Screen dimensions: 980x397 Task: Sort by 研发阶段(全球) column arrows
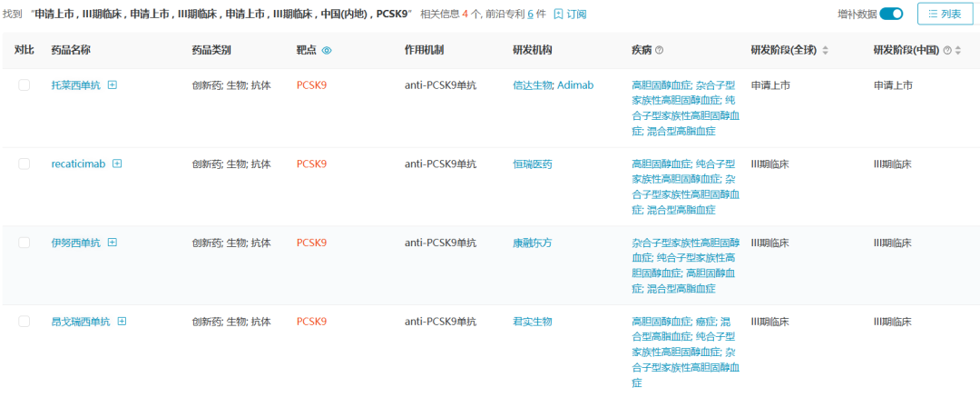click(x=825, y=51)
